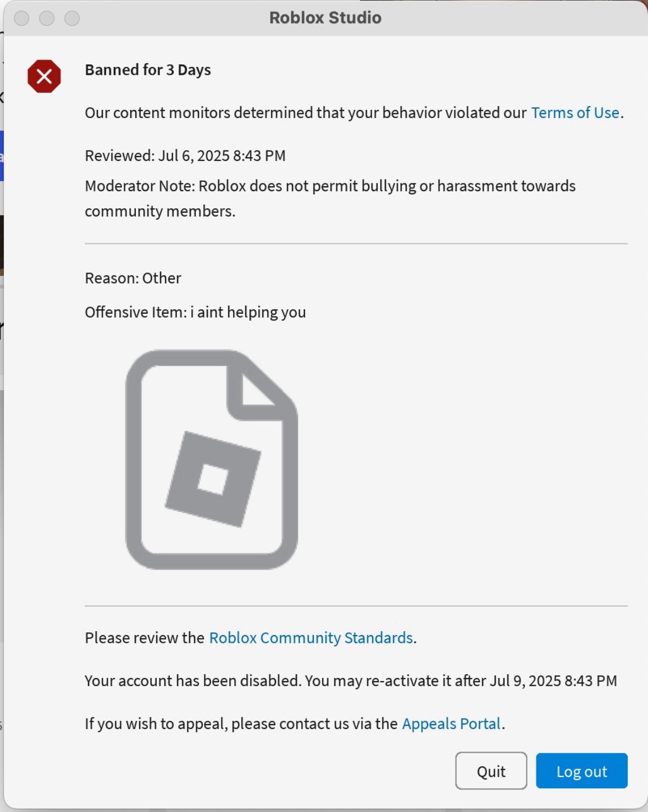
Task: Click the blue Log out button
Action: pyautogui.click(x=581, y=771)
